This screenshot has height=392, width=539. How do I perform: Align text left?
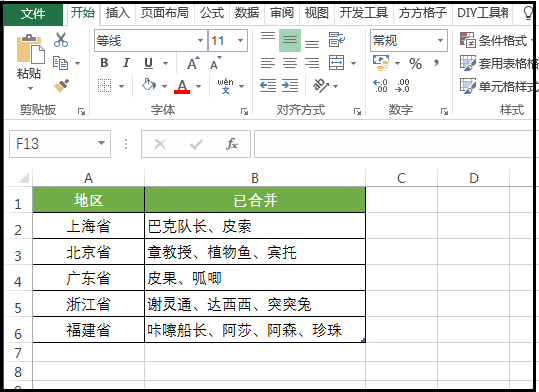point(267,63)
